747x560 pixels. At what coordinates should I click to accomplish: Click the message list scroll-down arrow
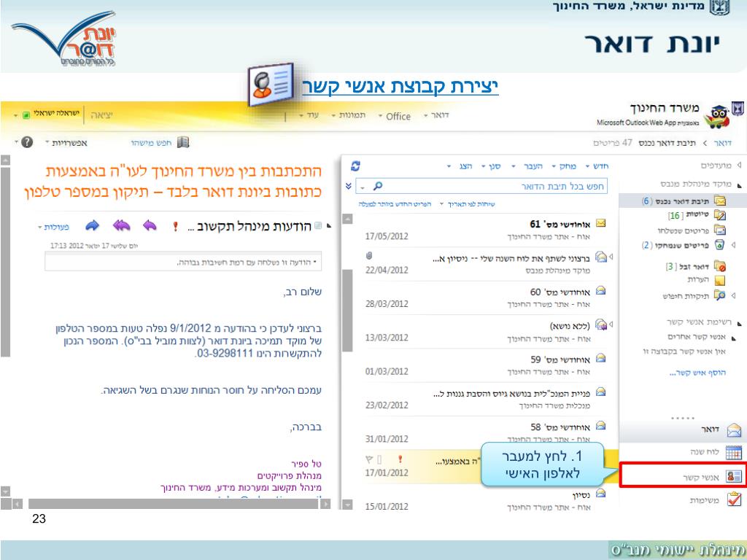coord(348,505)
